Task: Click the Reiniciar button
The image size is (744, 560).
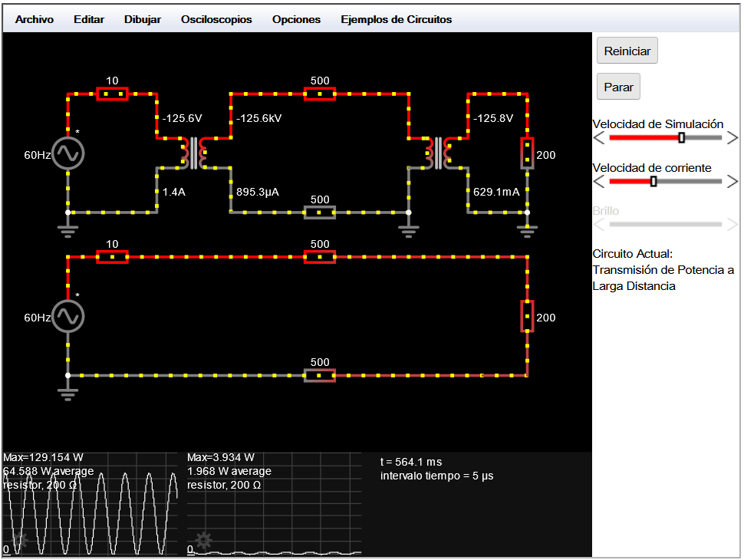Action: [627, 51]
